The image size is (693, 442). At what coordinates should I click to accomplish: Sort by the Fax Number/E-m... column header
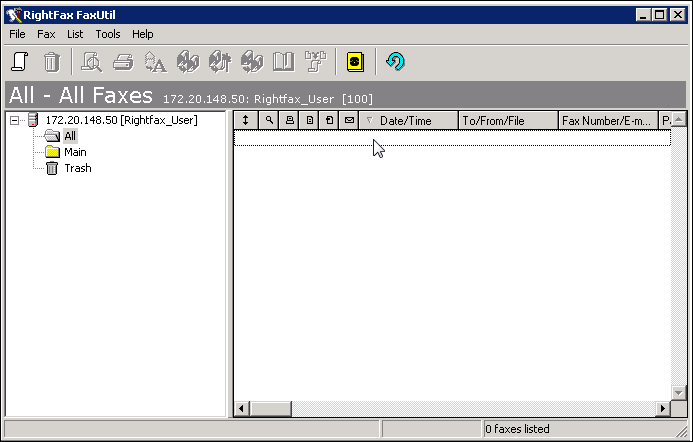click(608, 120)
